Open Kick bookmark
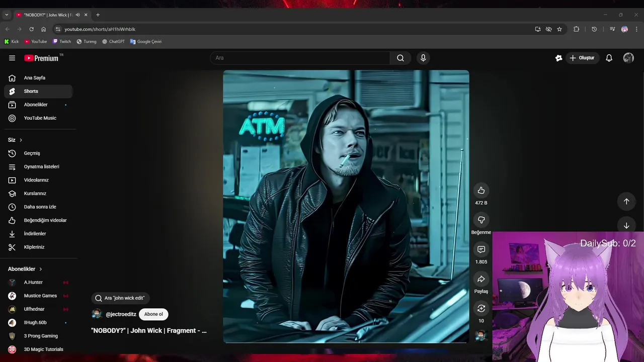The image size is (644, 362). point(12,42)
